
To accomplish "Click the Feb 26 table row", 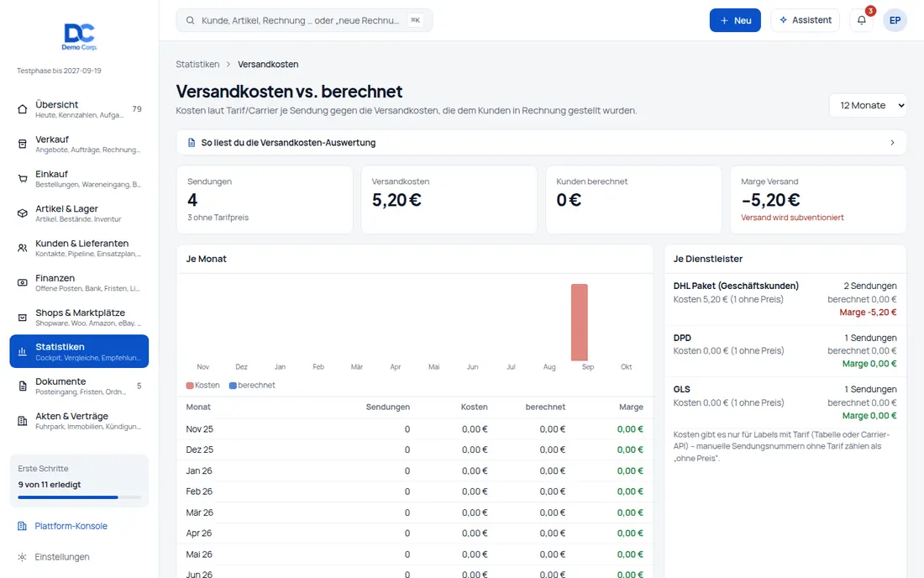I will click(415, 491).
